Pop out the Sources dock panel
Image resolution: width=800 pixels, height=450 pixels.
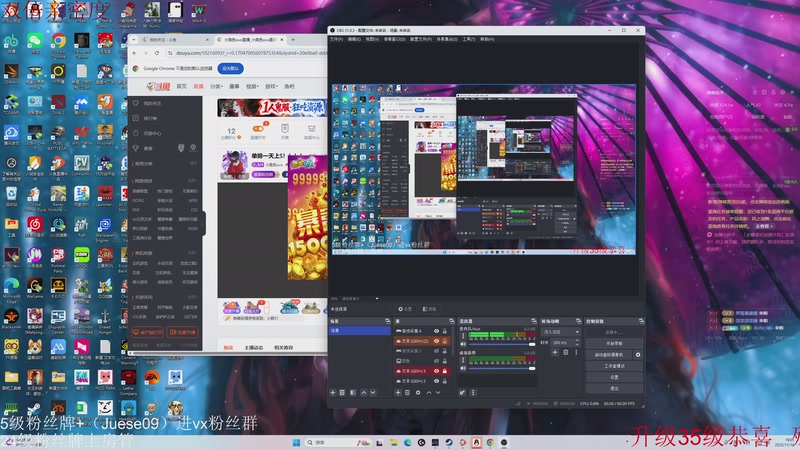click(x=452, y=321)
